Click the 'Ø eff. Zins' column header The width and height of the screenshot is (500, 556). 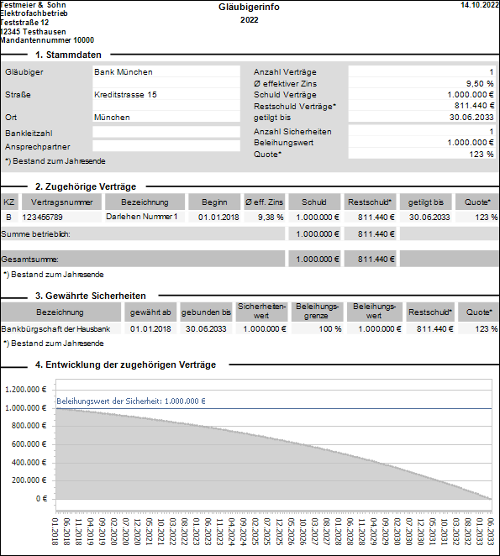(x=264, y=202)
